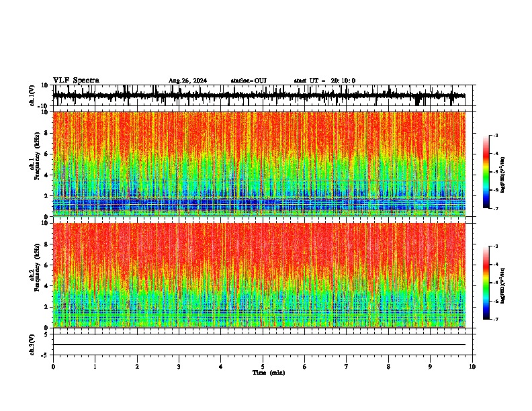Viewport: 532px width, 411px height.
Task: Click the flat ch.3 voltage line
Action: click(x=259, y=345)
